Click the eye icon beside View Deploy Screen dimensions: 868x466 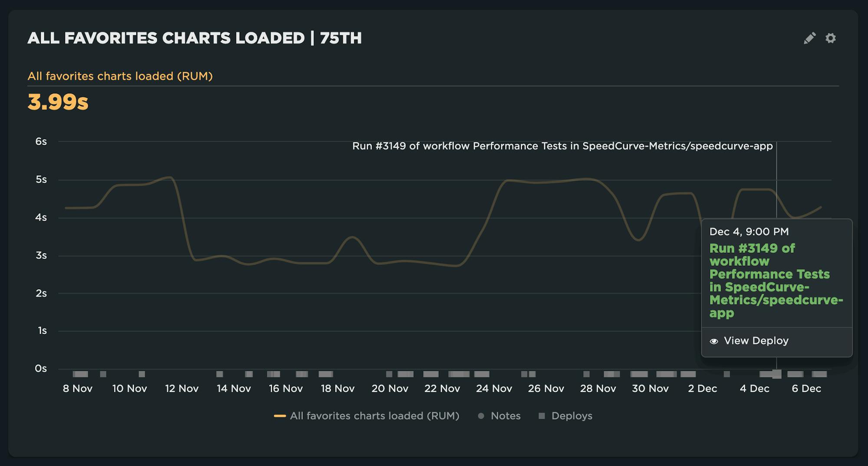pyautogui.click(x=713, y=341)
